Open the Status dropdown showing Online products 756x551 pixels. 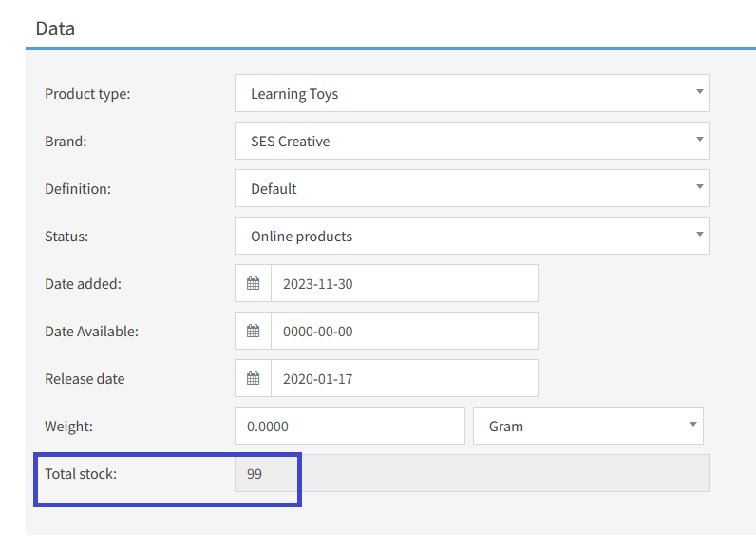point(472,236)
